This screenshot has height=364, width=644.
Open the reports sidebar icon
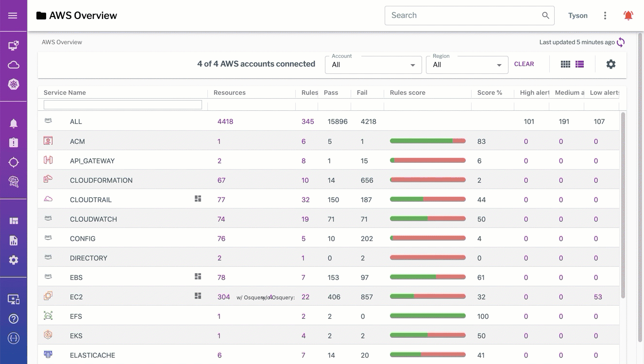tap(14, 241)
